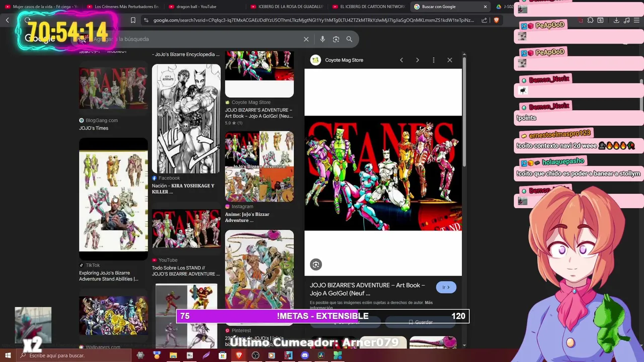Click the purple feather app in taskbar

tap(206, 355)
